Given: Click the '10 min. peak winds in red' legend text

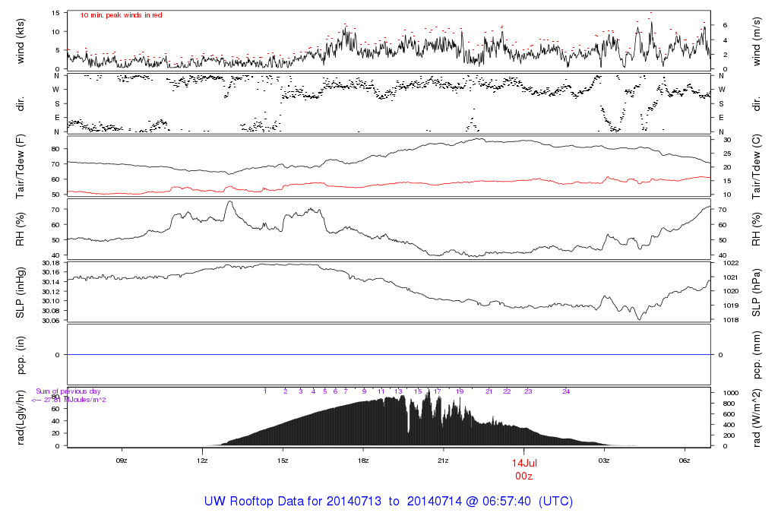Looking at the screenshot, I should click(x=122, y=15).
